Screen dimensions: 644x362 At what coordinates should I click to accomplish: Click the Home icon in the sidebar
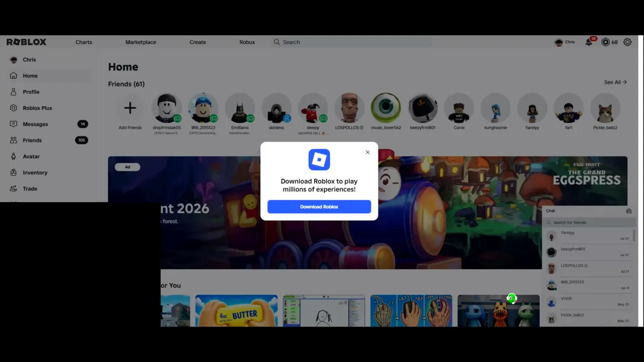[x=14, y=76]
